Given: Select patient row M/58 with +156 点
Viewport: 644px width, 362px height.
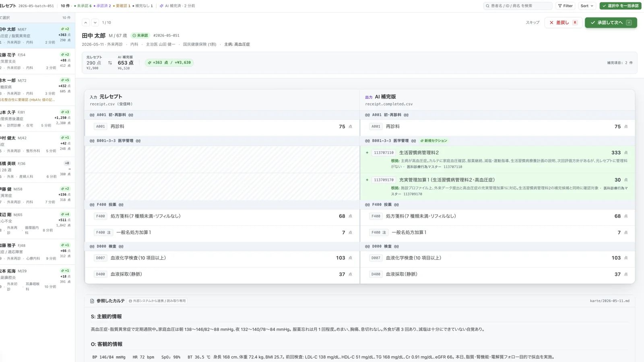Looking at the screenshot, I should [x=37, y=195].
